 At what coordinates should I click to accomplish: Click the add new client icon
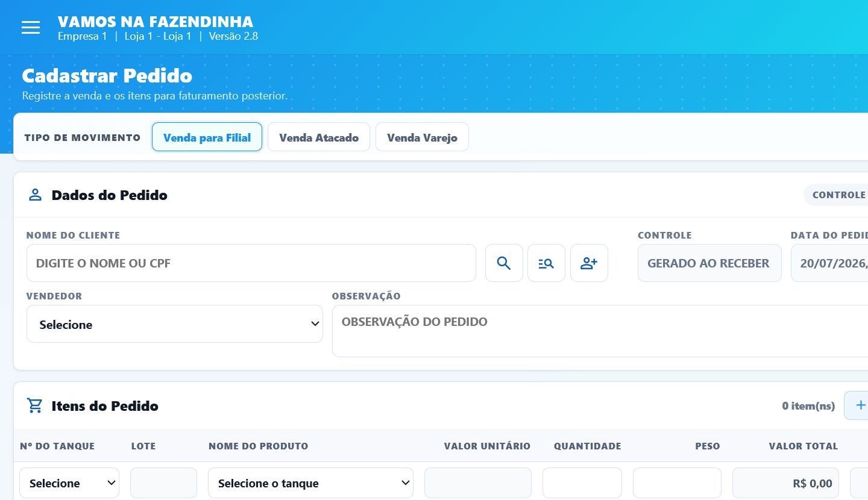[589, 263]
